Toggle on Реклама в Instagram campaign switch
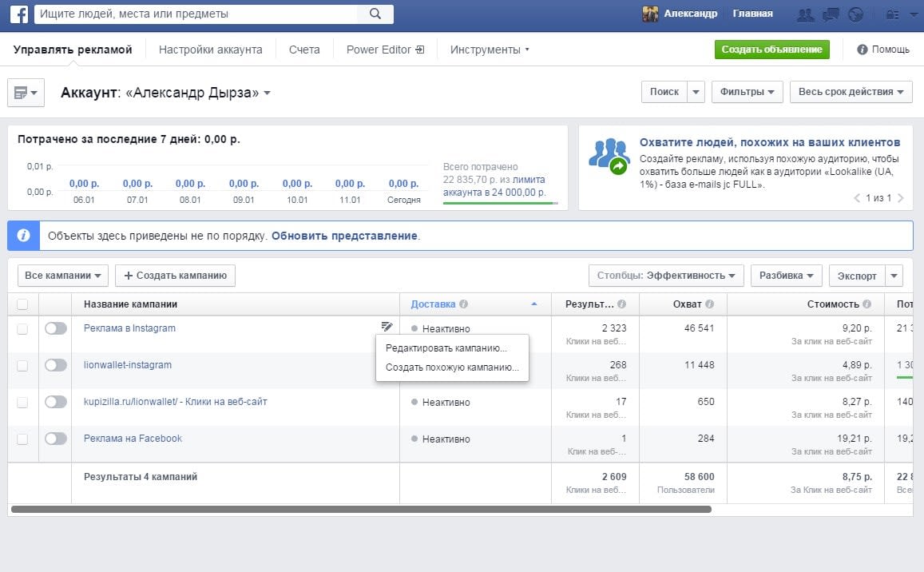Image resolution: width=924 pixels, height=572 pixels. (x=56, y=328)
